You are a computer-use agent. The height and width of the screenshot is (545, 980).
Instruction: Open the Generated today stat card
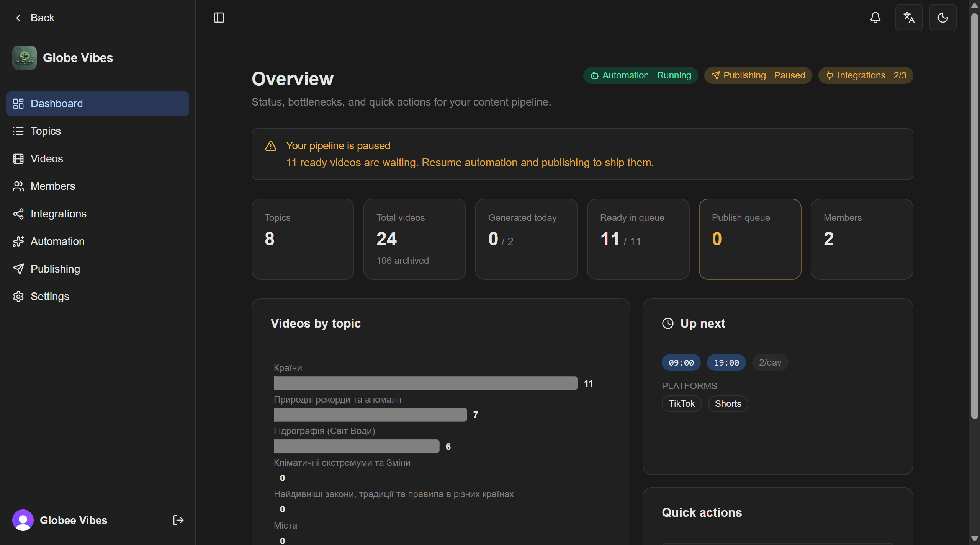point(526,239)
